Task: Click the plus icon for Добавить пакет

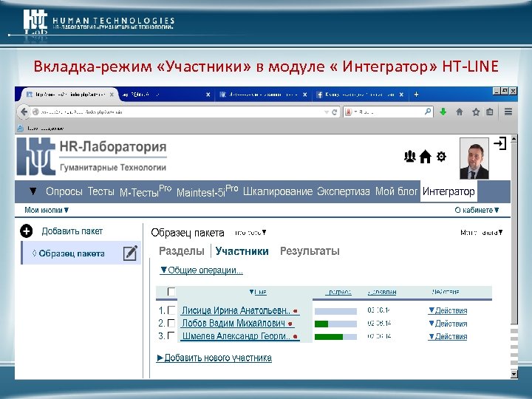Action: [27, 231]
